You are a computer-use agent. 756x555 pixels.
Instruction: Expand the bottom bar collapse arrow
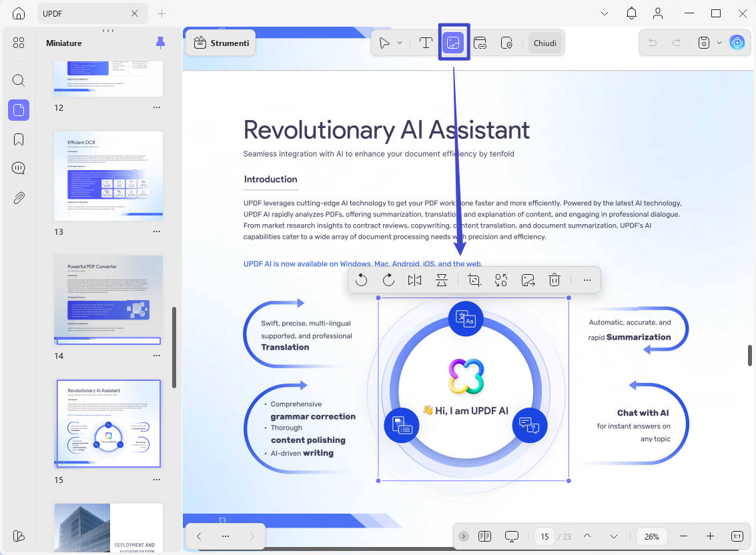click(x=463, y=536)
